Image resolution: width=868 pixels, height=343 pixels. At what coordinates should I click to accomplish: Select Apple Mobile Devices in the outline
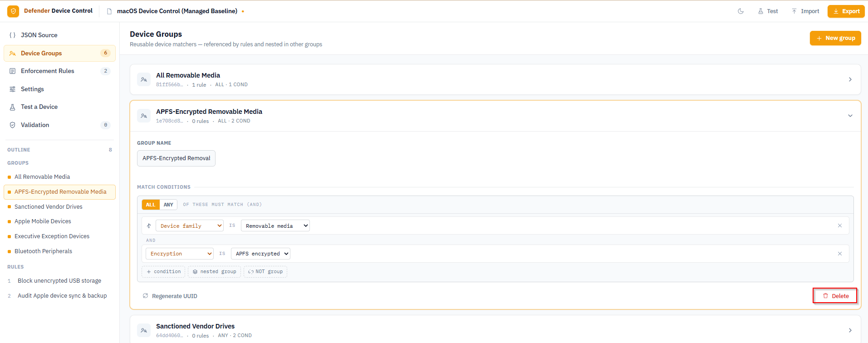pyautogui.click(x=59, y=221)
